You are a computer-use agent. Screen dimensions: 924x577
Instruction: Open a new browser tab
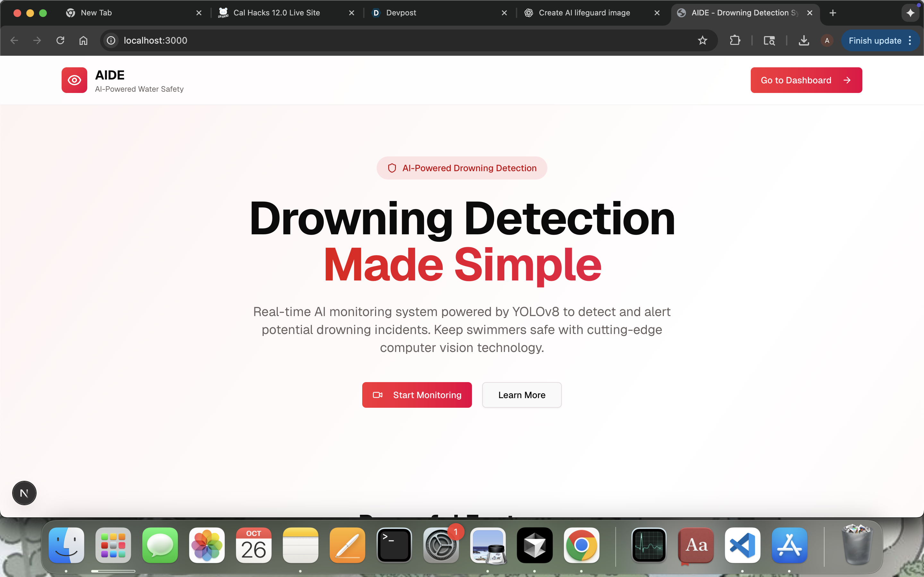coord(833,13)
